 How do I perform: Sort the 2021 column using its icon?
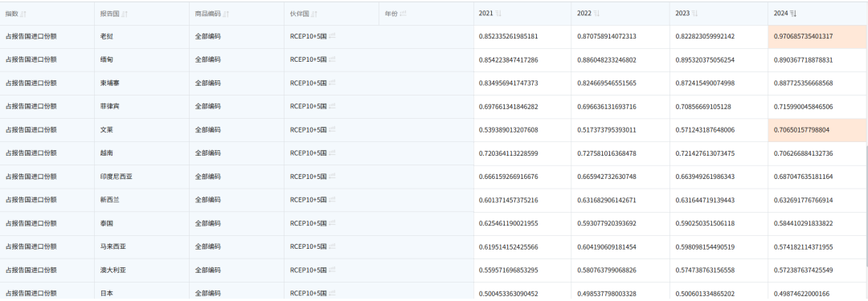click(497, 14)
